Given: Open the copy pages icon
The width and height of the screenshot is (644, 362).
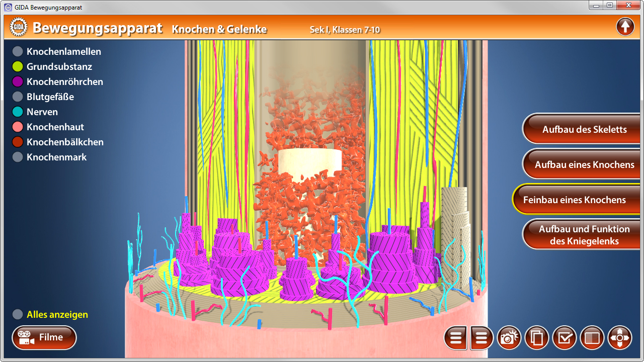Looking at the screenshot, I should click(x=537, y=338).
